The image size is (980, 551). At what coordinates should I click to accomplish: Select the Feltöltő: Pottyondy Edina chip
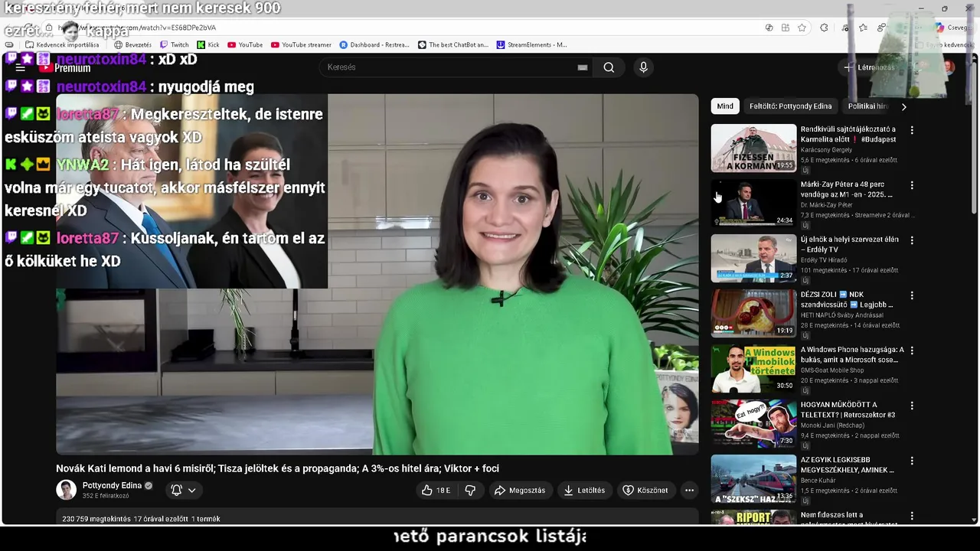point(790,106)
